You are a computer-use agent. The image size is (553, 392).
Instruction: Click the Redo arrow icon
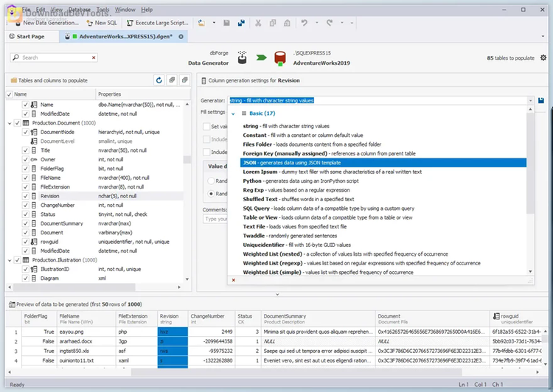point(330,23)
